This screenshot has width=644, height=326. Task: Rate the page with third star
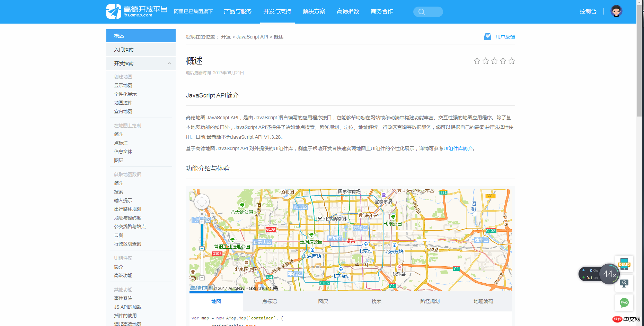point(494,61)
